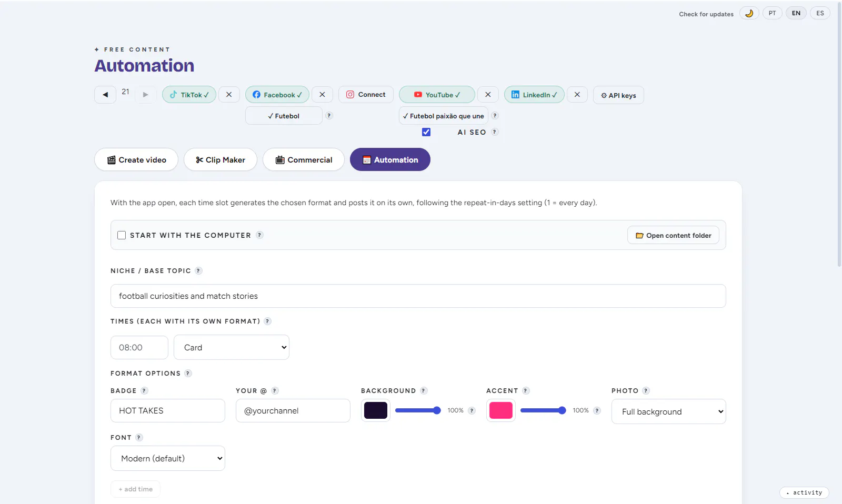Click the niche base topic input field
842x504 pixels.
tap(418, 296)
